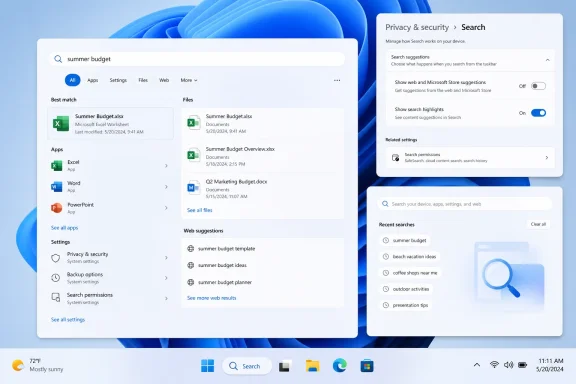Turn off Show search highlights switch

[x=538, y=113]
